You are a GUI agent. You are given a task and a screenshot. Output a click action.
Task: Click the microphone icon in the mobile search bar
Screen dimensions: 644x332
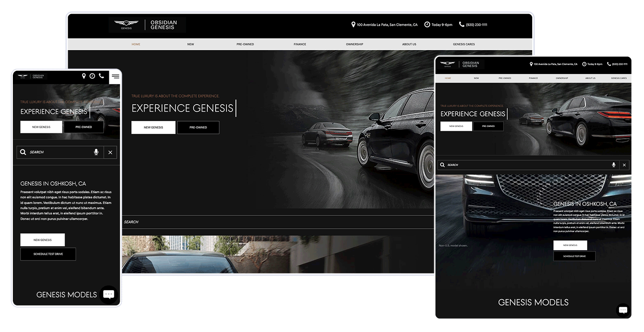tap(96, 152)
